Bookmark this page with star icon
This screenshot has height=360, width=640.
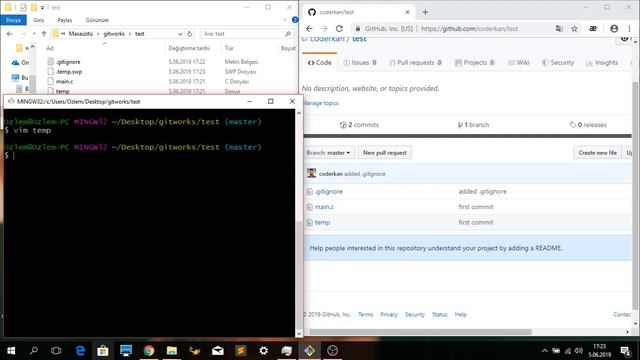click(574, 29)
